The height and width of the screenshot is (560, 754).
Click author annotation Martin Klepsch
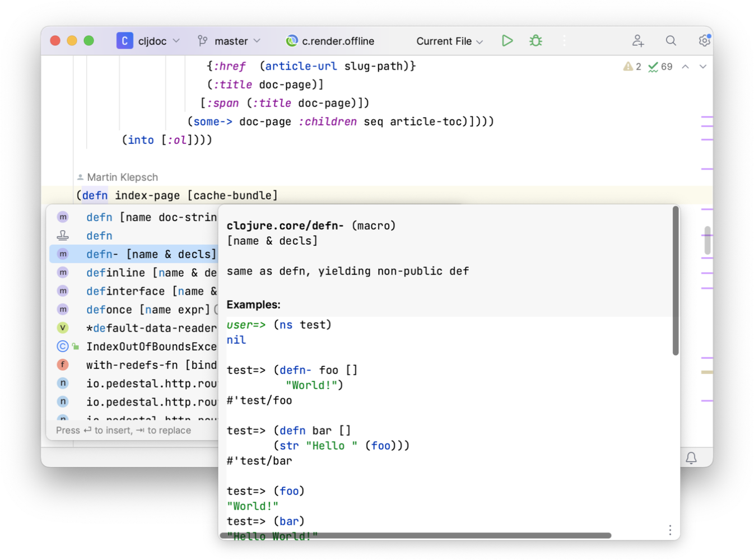click(x=118, y=178)
